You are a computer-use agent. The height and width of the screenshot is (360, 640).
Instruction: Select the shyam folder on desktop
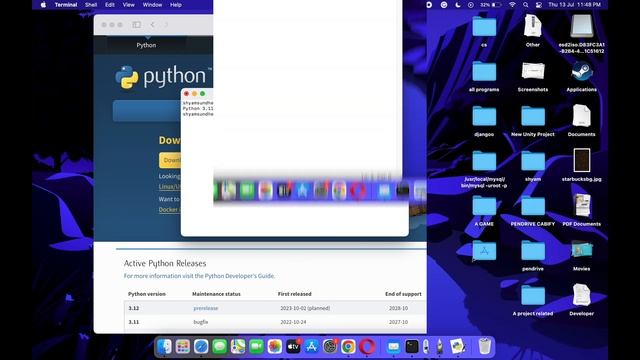[x=533, y=162]
